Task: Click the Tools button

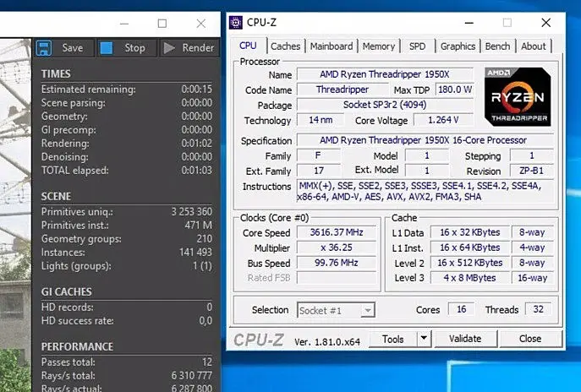Action: (393, 339)
